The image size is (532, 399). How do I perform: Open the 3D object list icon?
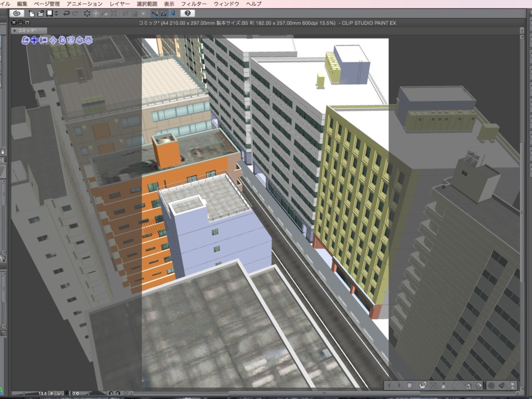tap(410, 385)
